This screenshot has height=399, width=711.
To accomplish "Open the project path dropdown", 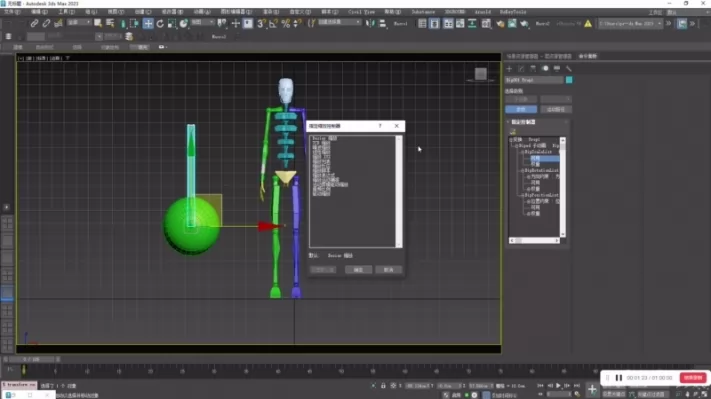I will point(630,23).
